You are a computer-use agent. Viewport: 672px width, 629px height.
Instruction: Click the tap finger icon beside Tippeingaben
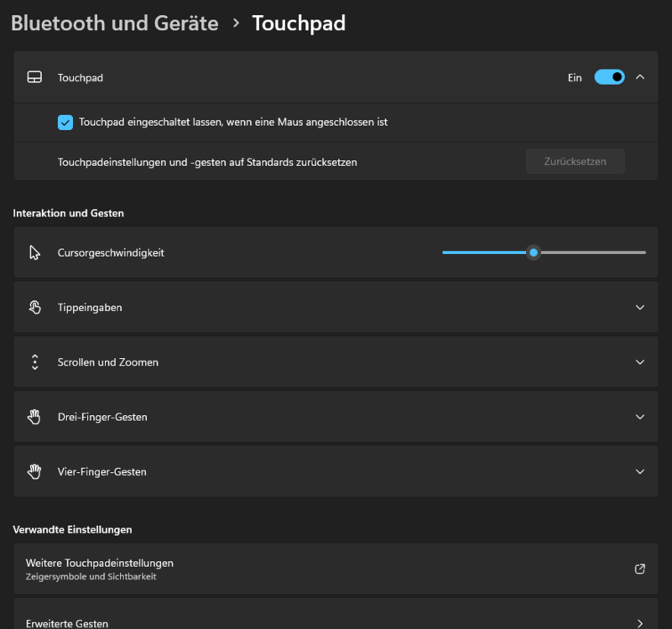pyautogui.click(x=34, y=307)
